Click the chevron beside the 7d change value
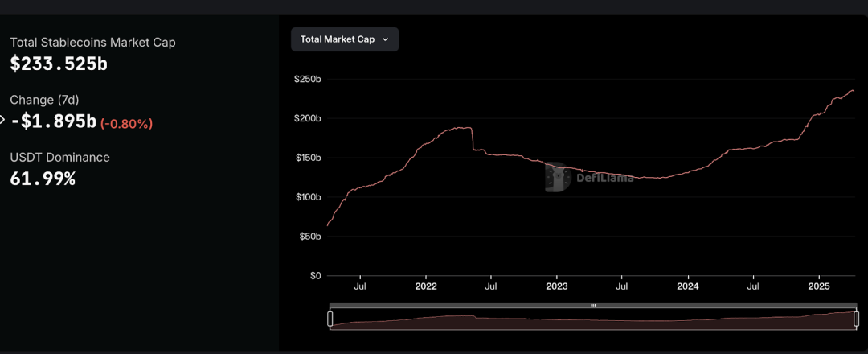 pos(2,121)
